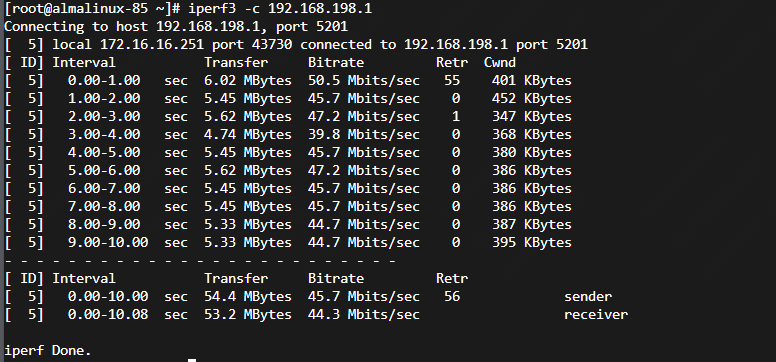
Task: Click the 'Interval' header in the top table
Action: click(84, 62)
